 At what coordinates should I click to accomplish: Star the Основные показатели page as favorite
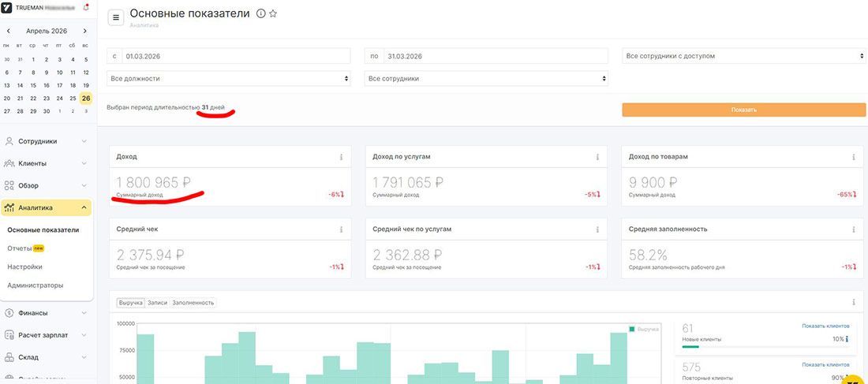point(273,14)
